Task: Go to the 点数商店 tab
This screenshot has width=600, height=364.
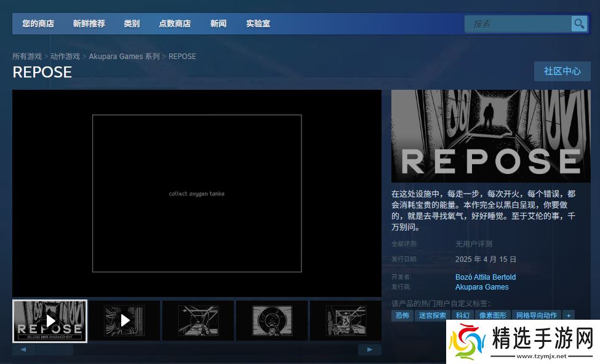Action: coord(175,24)
